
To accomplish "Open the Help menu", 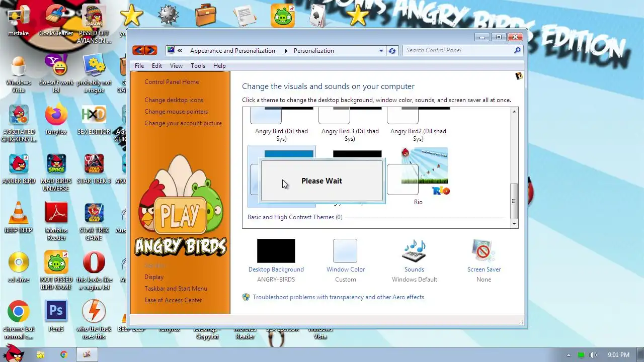I will [219, 66].
